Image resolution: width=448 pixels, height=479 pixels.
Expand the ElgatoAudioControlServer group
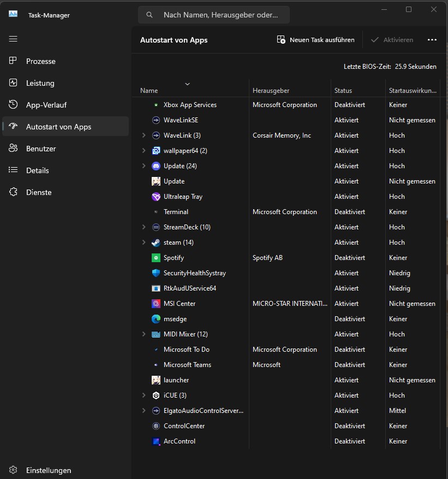pyautogui.click(x=144, y=411)
